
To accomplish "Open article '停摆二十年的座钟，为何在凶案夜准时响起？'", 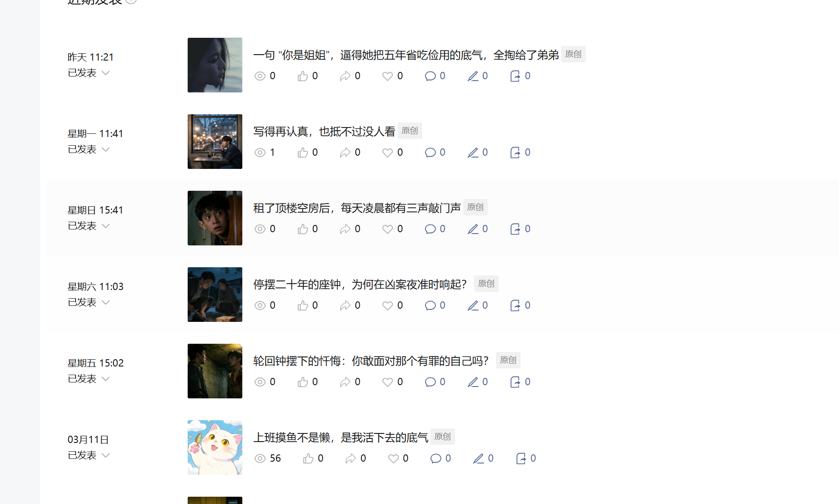I will coord(360,285).
